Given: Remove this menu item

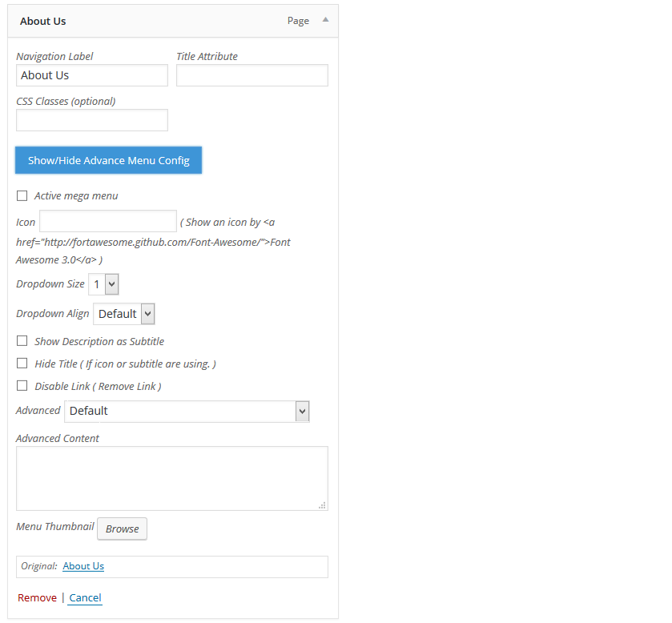Looking at the screenshot, I should pos(38,597).
